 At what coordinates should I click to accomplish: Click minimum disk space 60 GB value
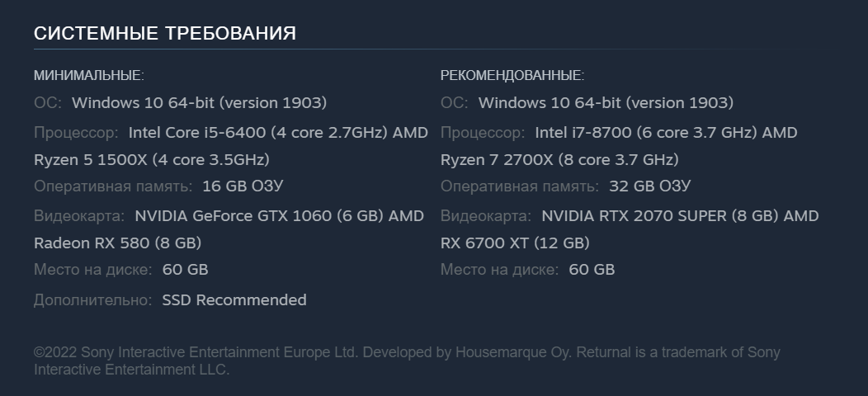185,270
